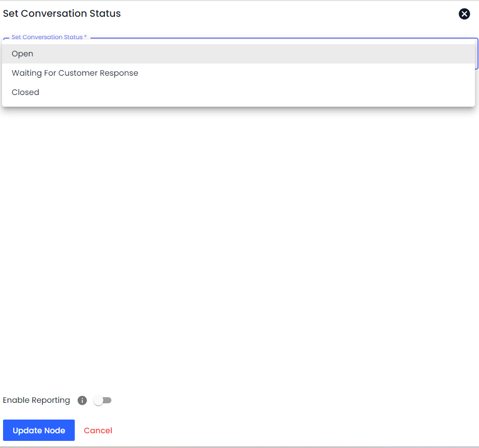Cancel the node changes
The width and height of the screenshot is (479, 448).
point(98,430)
